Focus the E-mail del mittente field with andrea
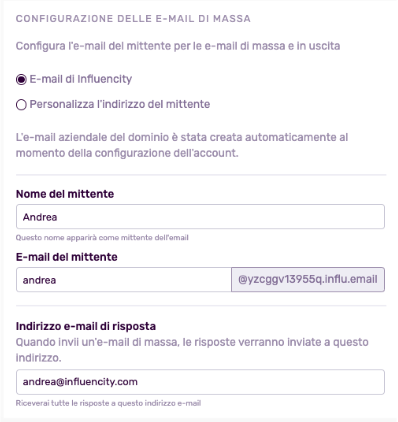This screenshot has height=422, width=398. 124,280
